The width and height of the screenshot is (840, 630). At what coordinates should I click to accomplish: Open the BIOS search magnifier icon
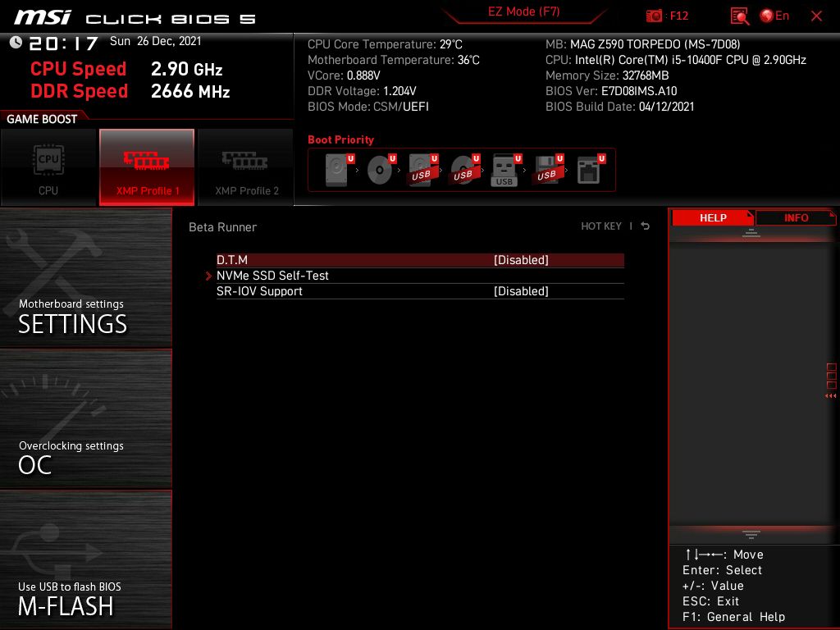click(740, 16)
